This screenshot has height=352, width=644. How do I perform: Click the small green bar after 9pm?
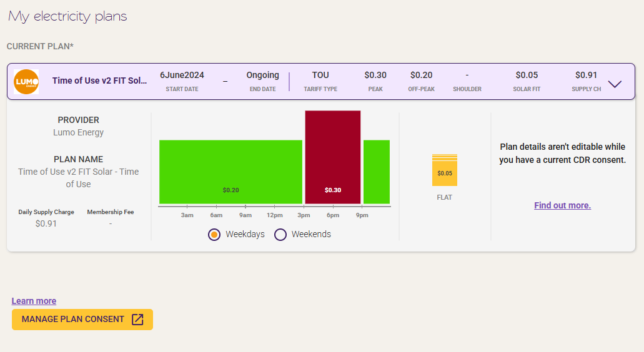[x=377, y=172]
